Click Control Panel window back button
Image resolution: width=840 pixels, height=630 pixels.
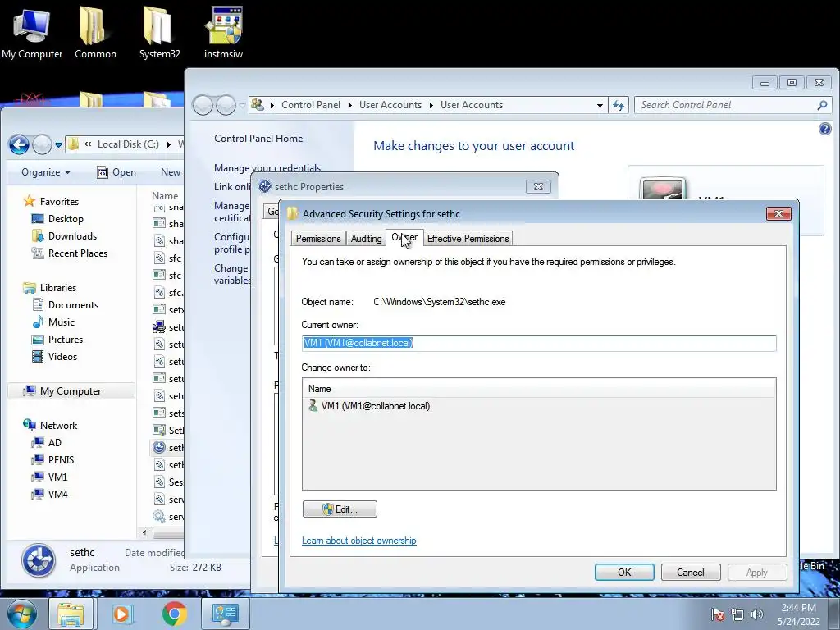point(203,105)
